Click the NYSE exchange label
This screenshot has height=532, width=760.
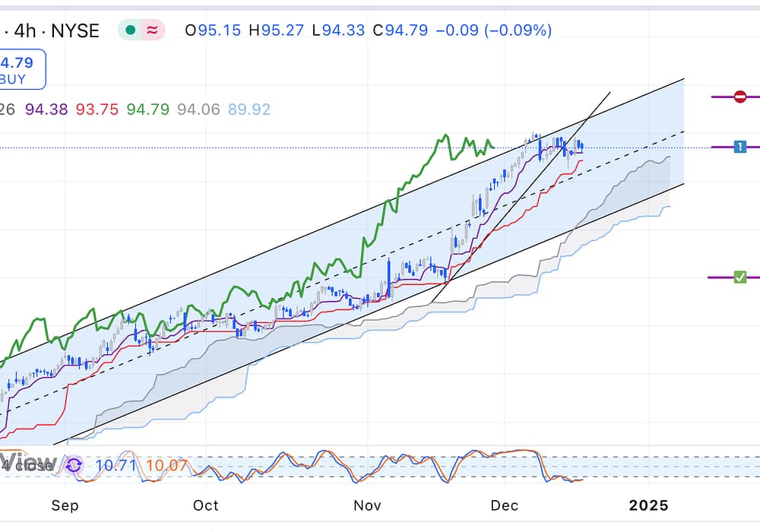pos(79,30)
